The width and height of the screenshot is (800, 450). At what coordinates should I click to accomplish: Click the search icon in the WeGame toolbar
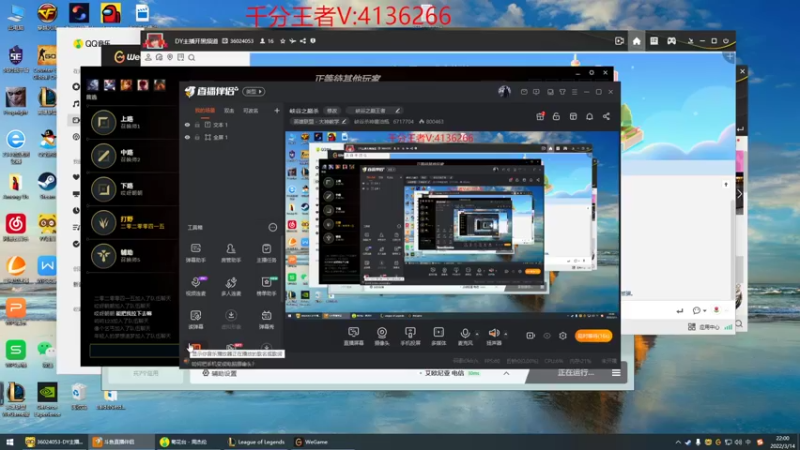click(x=192, y=58)
